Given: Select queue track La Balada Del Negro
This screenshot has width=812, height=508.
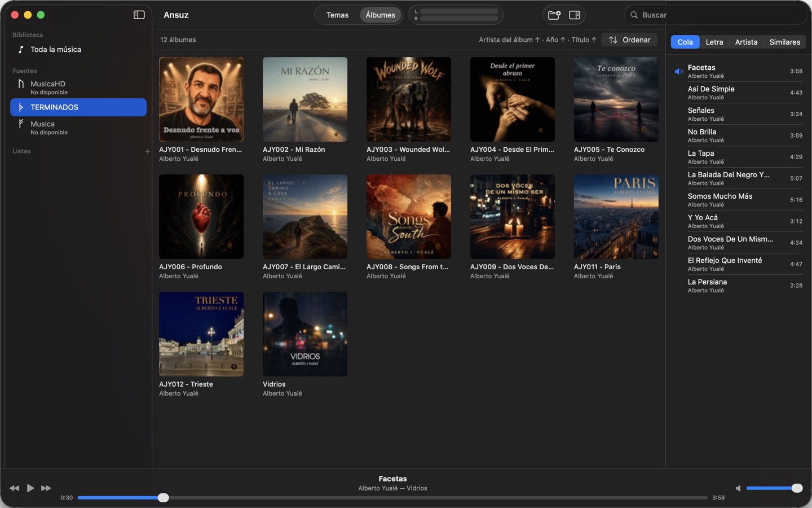Looking at the screenshot, I should 738,178.
